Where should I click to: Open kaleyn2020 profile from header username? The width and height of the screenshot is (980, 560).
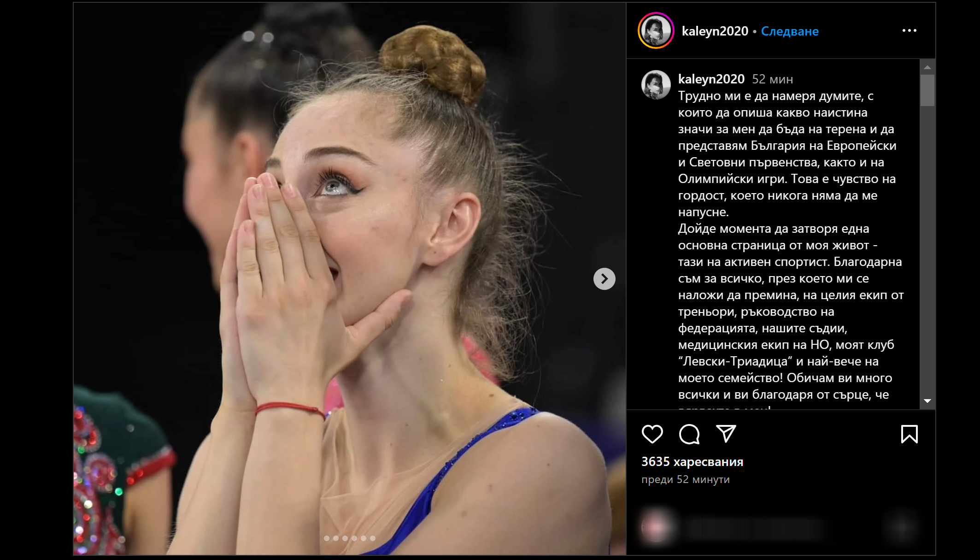click(x=715, y=31)
